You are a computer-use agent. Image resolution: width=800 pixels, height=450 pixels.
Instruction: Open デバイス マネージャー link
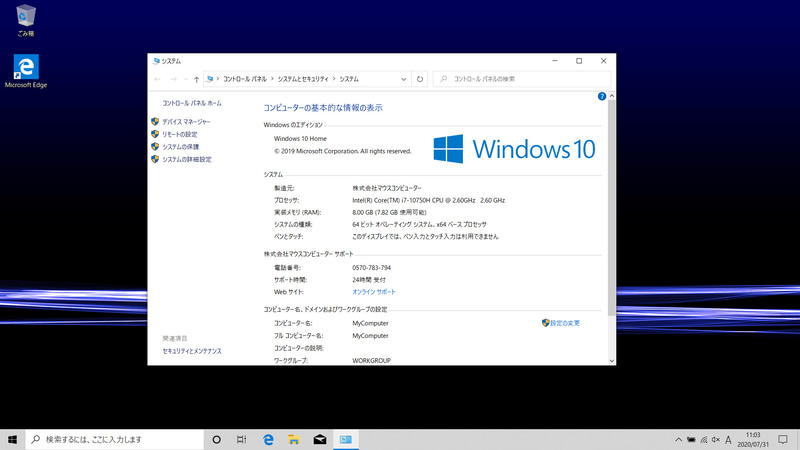(186, 122)
